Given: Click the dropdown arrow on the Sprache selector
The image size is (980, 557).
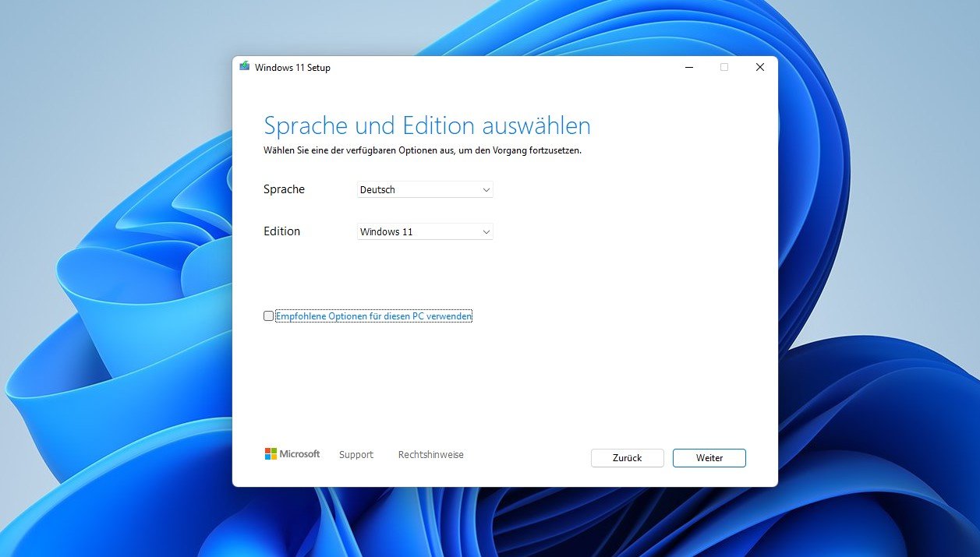Looking at the screenshot, I should tap(486, 189).
